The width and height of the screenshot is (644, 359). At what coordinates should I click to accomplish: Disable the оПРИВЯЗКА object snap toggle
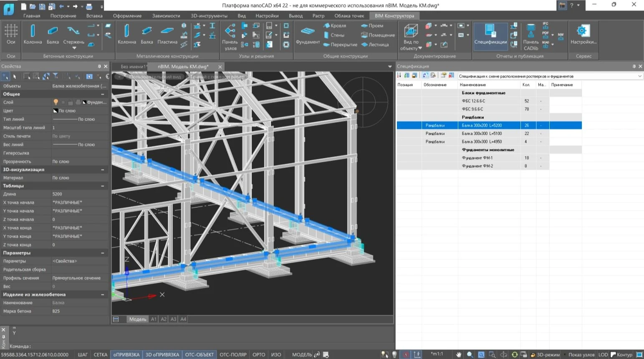126,354
